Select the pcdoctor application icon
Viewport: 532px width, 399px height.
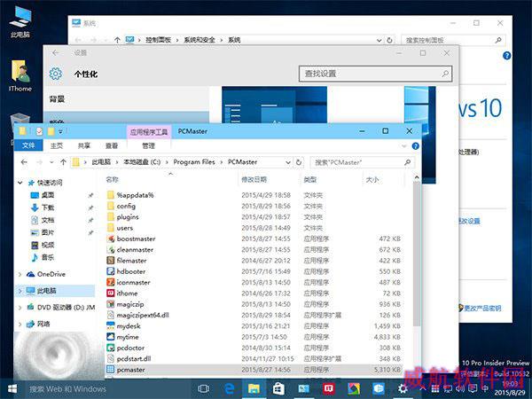coord(111,348)
